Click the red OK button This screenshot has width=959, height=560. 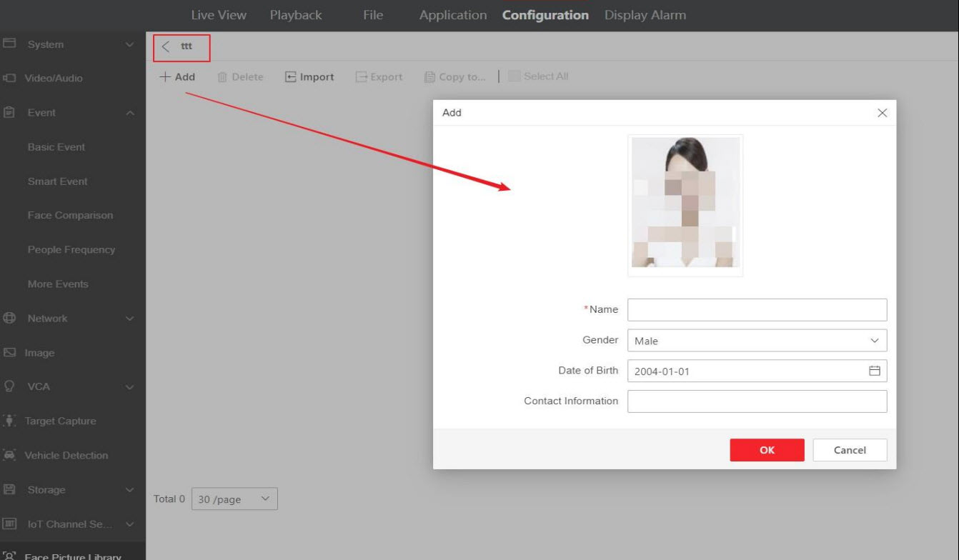click(767, 450)
